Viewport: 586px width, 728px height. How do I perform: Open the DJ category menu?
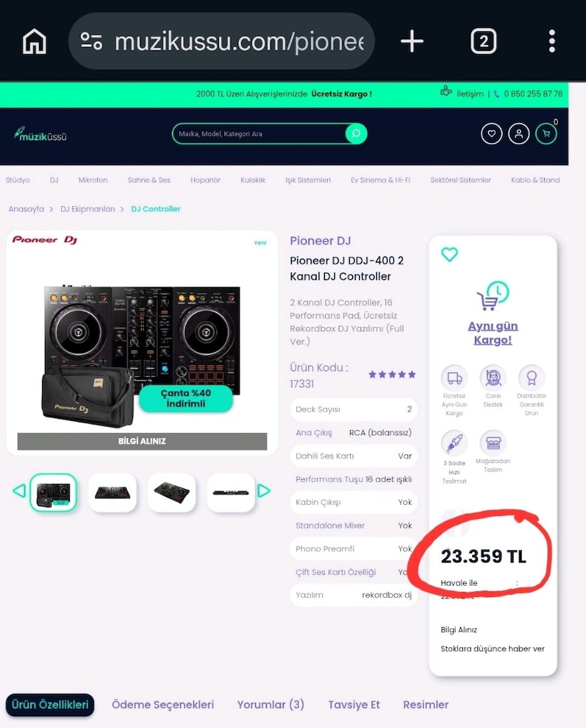[x=54, y=180]
